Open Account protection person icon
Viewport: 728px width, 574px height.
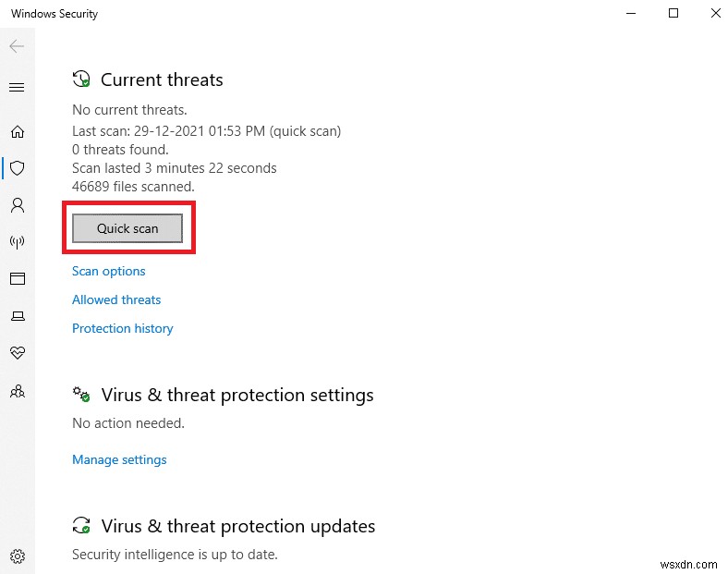click(x=17, y=204)
